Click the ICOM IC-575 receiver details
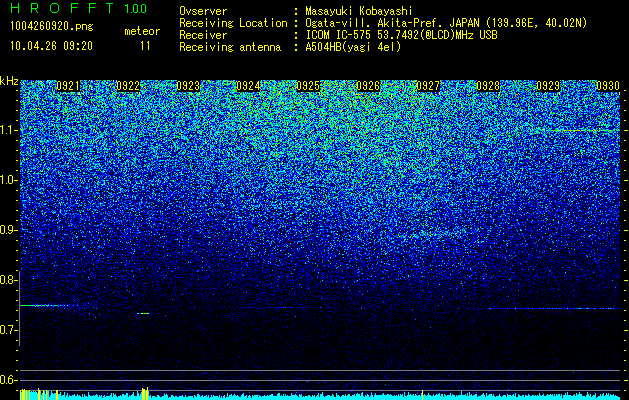Viewport: 629px width, 400px height. click(401, 35)
